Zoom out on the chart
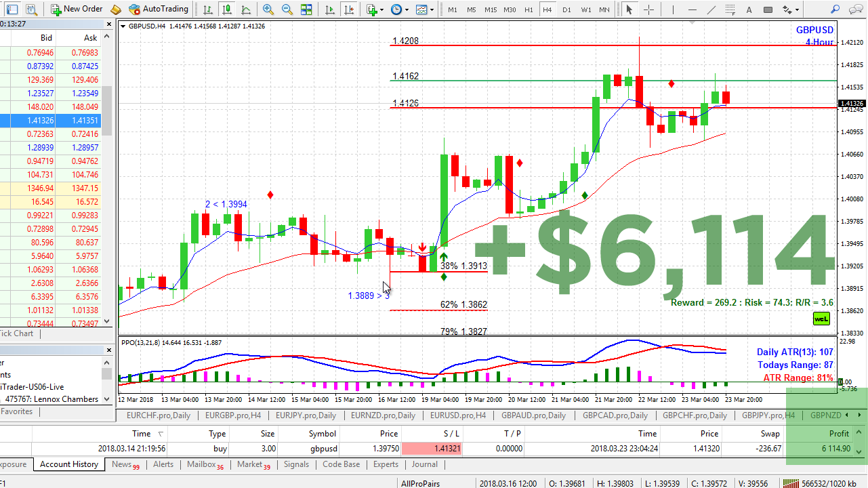This screenshot has height=488, width=868. coord(287,9)
